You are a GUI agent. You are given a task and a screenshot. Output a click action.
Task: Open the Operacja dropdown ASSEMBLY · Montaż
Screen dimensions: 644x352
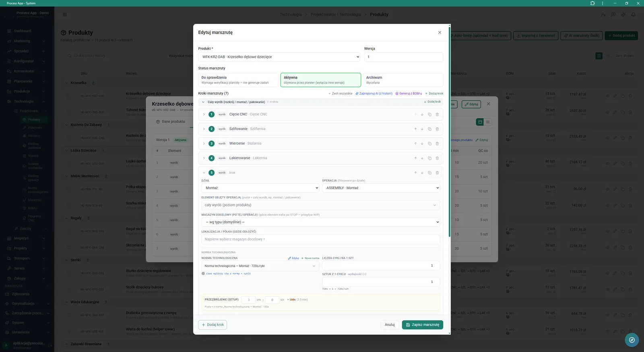pos(381,188)
